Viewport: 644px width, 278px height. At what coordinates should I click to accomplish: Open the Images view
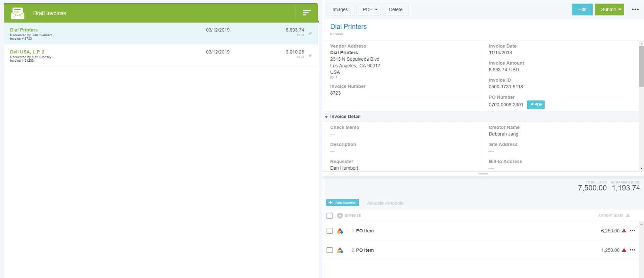(340, 9)
